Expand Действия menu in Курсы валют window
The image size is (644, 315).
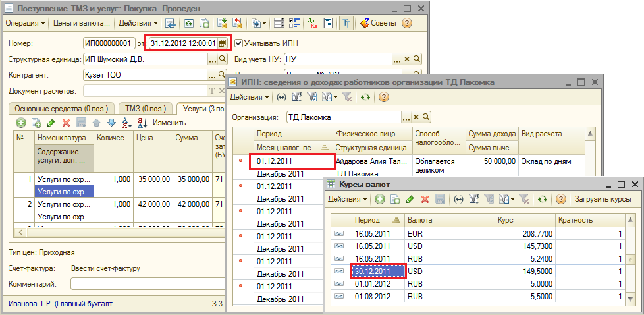click(x=348, y=199)
